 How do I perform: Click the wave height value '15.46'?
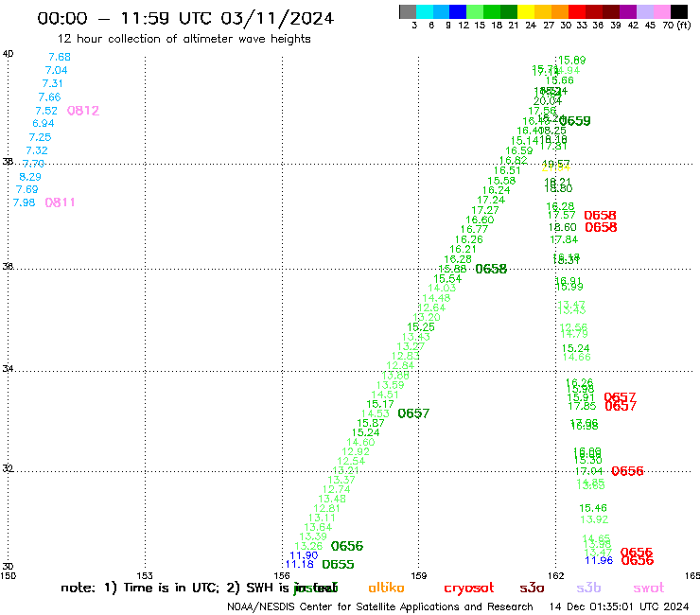[x=593, y=508]
